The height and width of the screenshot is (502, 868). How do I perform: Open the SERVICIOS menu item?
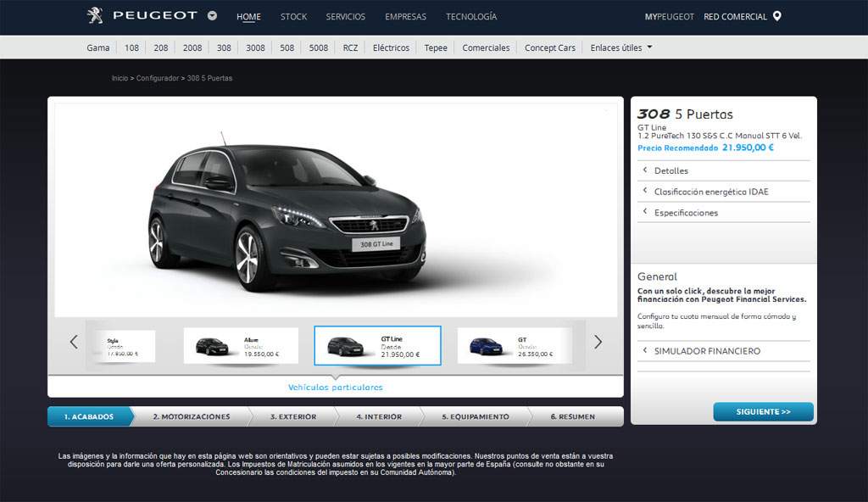(x=346, y=17)
